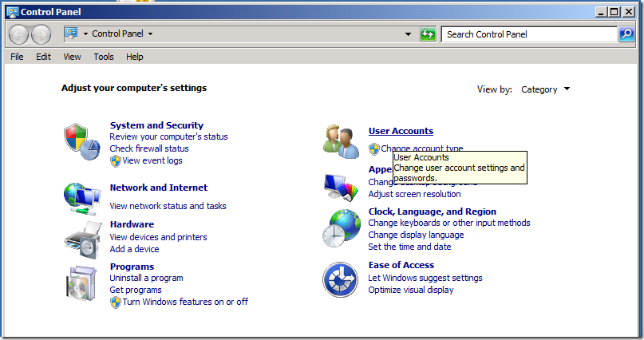Open the Hardware category heading
The image size is (644, 340).
[132, 224]
